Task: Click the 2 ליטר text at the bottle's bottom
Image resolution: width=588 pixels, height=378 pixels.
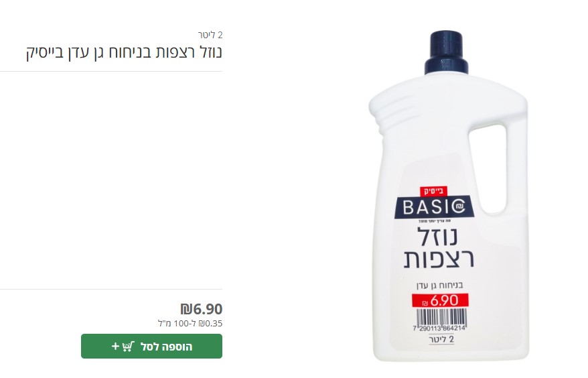Action: click(441, 339)
